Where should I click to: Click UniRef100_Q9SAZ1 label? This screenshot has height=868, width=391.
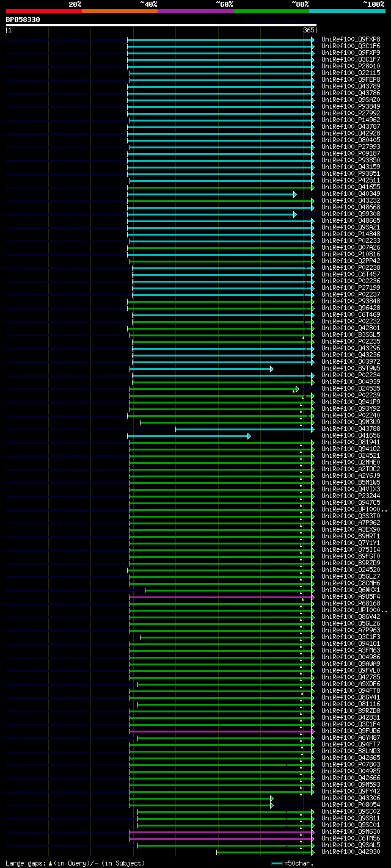(351, 227)
